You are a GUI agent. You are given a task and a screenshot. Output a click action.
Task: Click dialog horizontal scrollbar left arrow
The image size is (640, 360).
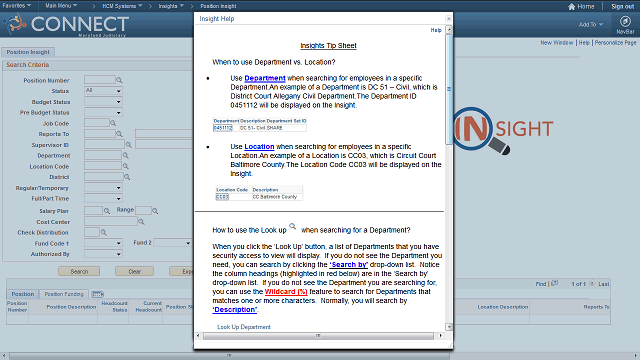click(x=198, y=336)
